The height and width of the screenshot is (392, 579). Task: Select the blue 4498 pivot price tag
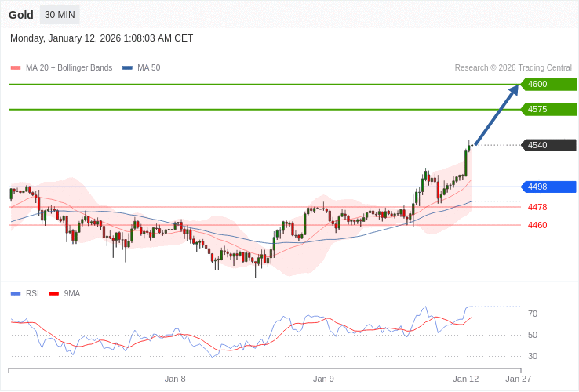548,187
